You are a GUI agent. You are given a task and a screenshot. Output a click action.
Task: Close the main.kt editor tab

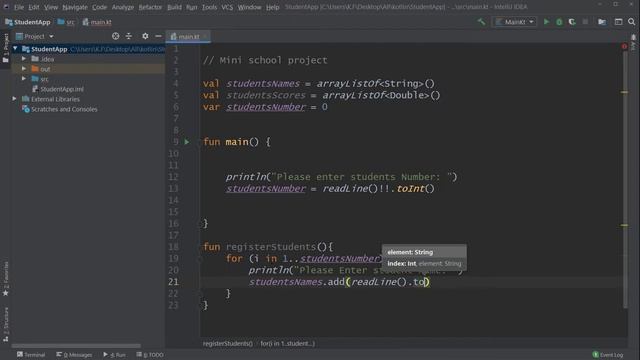point(205,36)
